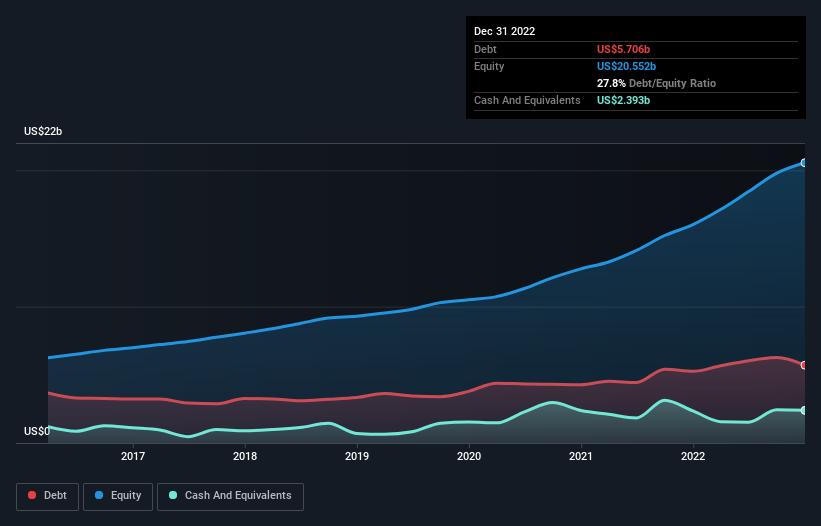Click the US$22b y-axis label
Screen dimensions: 821x526
(x=43, y=131)
